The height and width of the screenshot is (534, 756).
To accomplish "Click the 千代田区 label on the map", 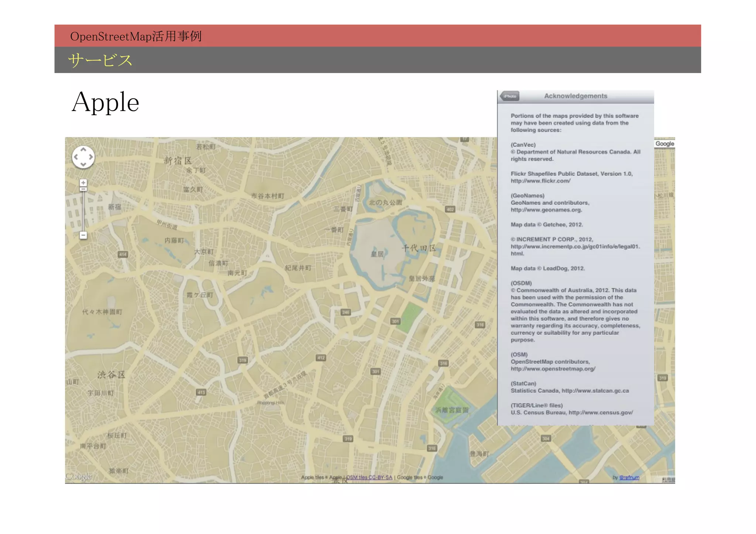I will (x=419, y=248).
